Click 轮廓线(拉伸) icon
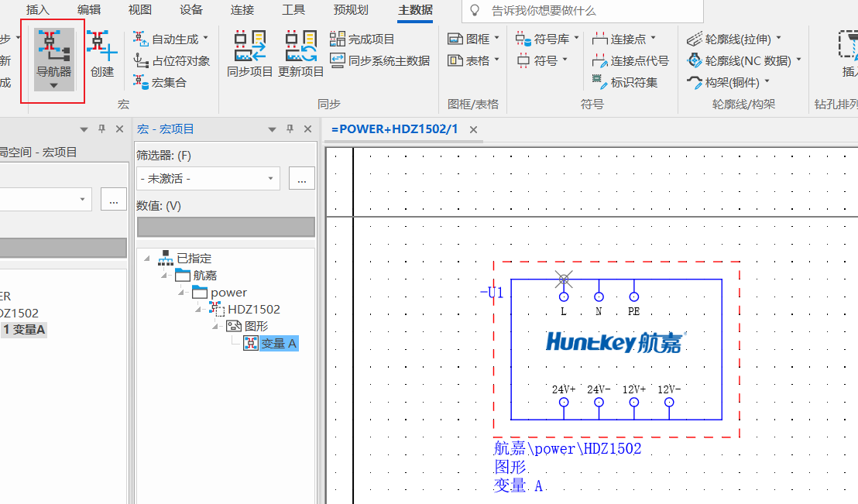858x504 pixels. pyautogui.click(x=695, y=39)
